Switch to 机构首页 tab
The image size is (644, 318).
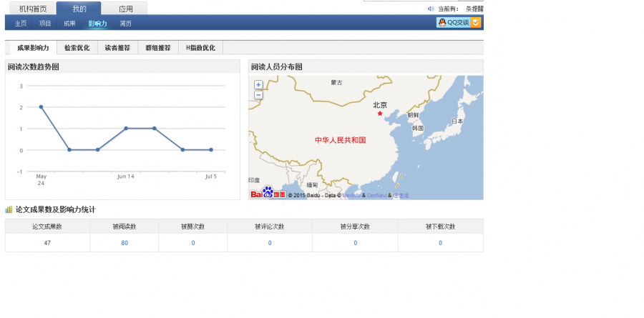[33, 9]
